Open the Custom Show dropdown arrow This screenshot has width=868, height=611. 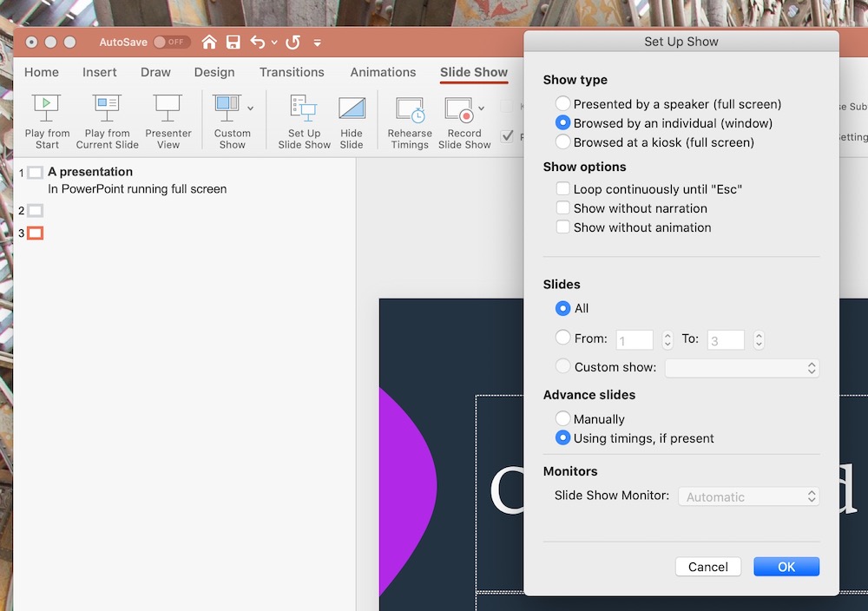tap(251, 108)
